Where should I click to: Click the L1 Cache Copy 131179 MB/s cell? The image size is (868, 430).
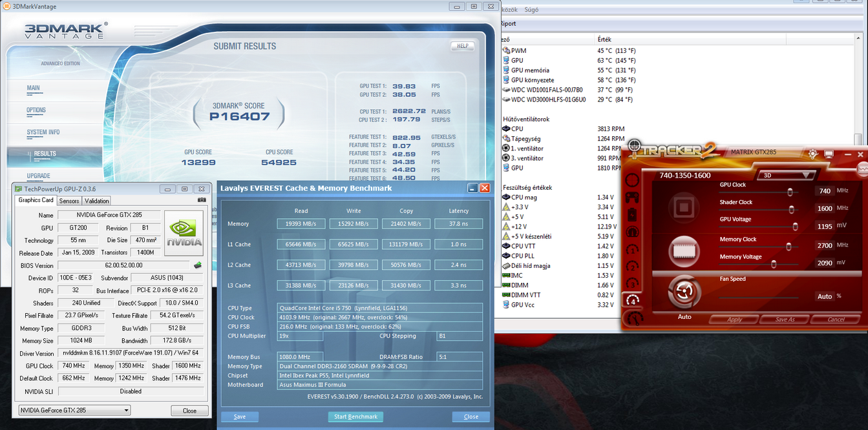pos(406,245)
